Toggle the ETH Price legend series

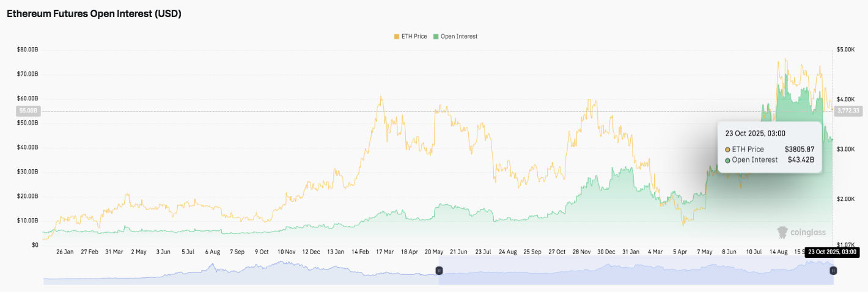pyautogui.click(x=414, y=37)
